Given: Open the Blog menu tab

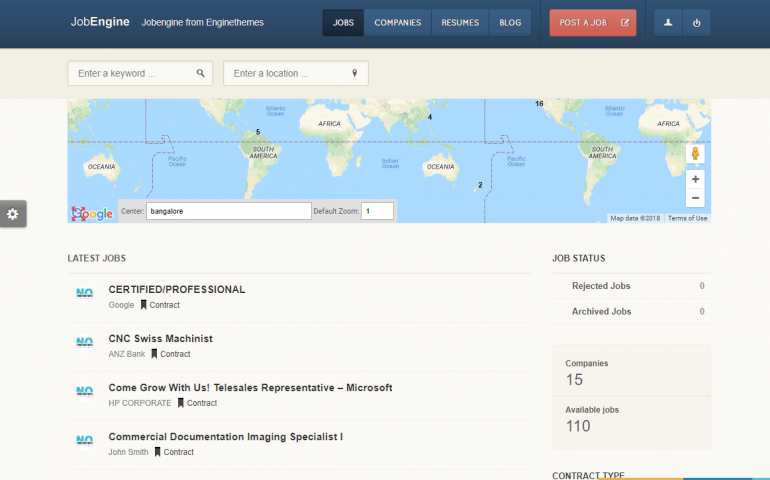Looking at the screenshot, I should [x=510, y=23].
